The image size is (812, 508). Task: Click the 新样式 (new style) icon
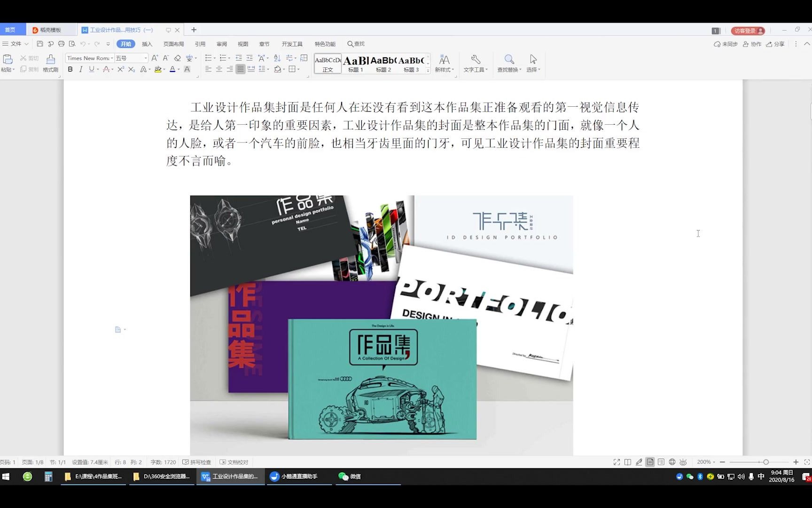coord(444,63)
